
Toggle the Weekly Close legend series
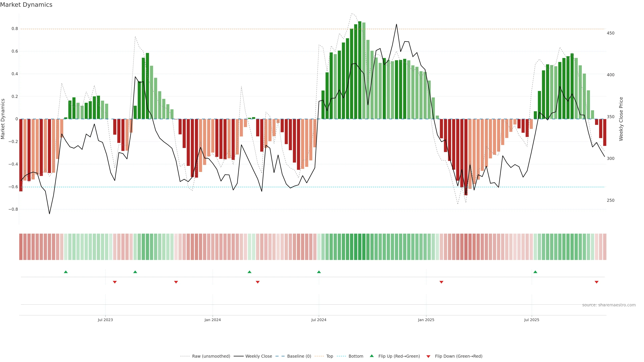tap(258, 356)
